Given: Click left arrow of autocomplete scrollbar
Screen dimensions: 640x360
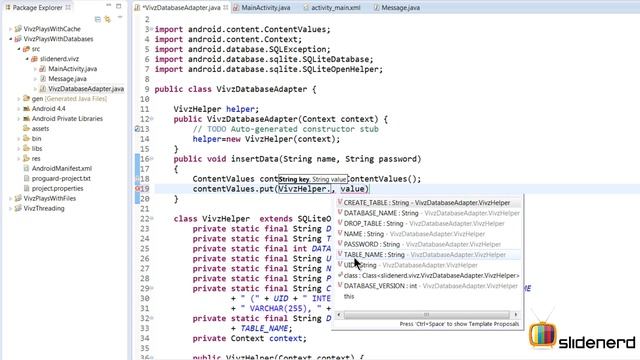Looking at the screenshot, I should tap(339, 315).
